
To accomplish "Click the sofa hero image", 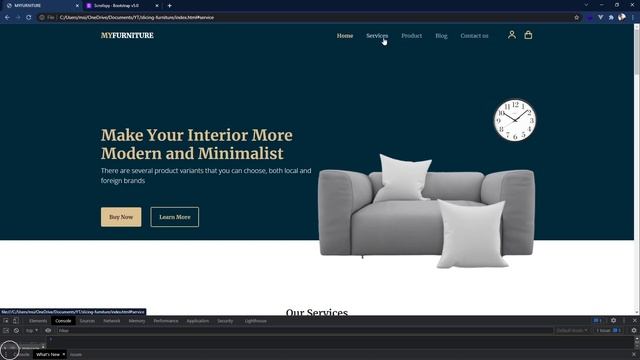I will click(x=426, y=211).
